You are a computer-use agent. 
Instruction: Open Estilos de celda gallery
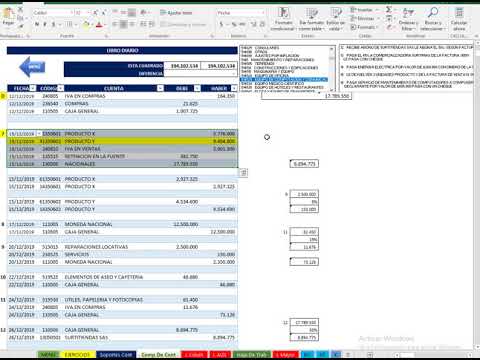click(x=335, y=18)
